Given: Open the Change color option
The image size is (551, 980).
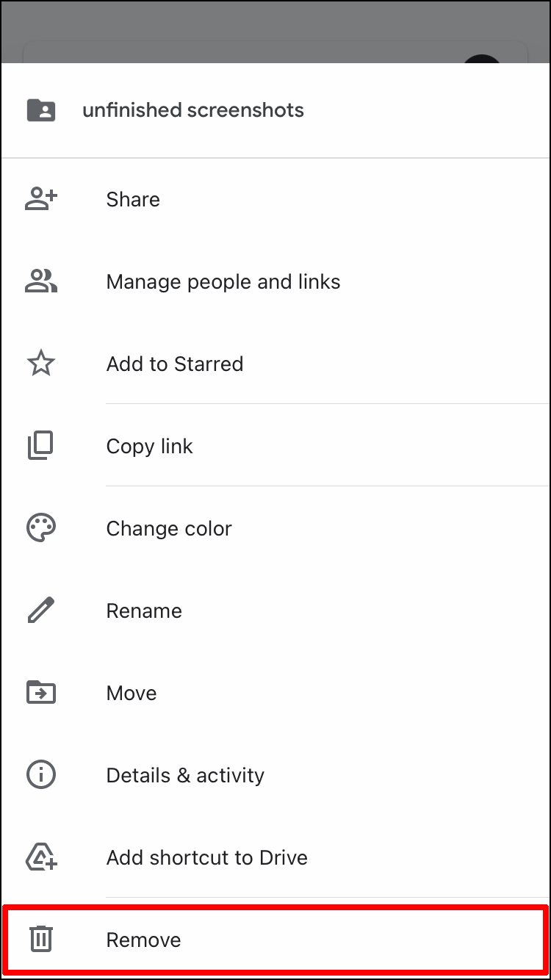Looking at the screenshot, I should click(x=169, y=528).
